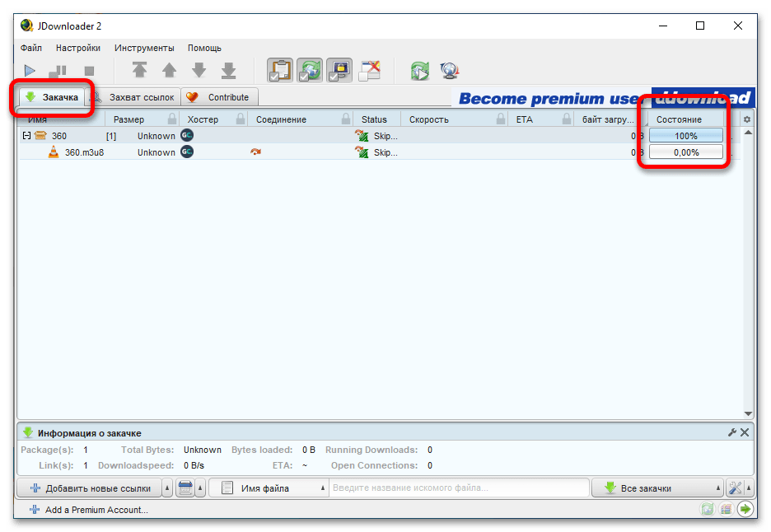Stop all downloads with the stop icon
This screenshot has height=532, width=771.
click(x=89, y=72)
